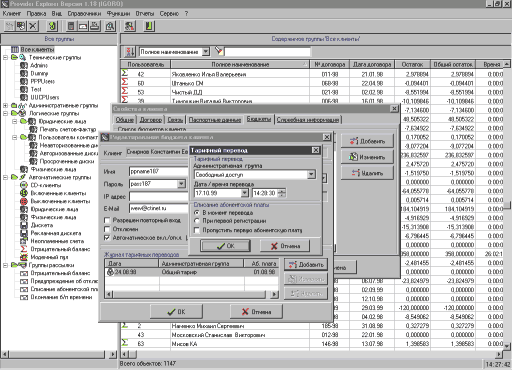Click the journal horizontal scrollbar right arrow
Viewport: 512px width, 370px height.
[275, 294]
